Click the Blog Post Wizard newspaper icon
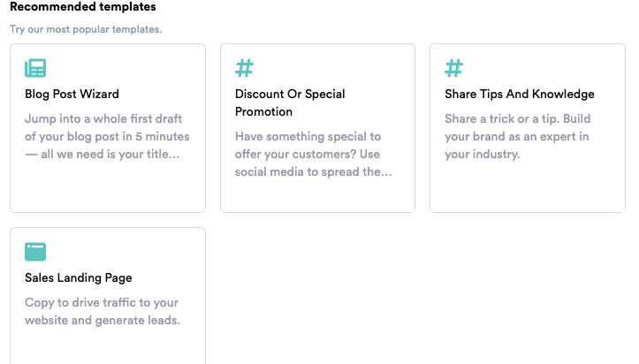The height and width of the screenshot is (364, 639). point(35,68)
